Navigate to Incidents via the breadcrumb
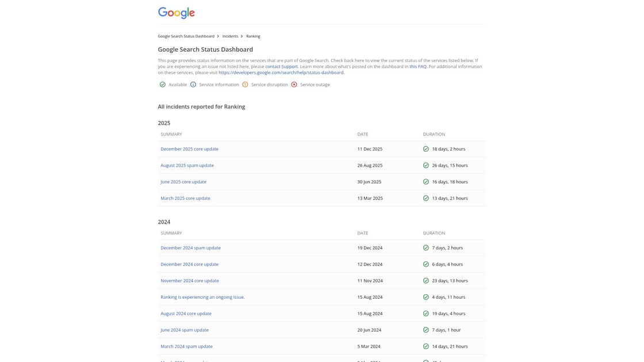The height and width of the screenshot is (362, 644). pyautogui.click(x=230, y=36)
